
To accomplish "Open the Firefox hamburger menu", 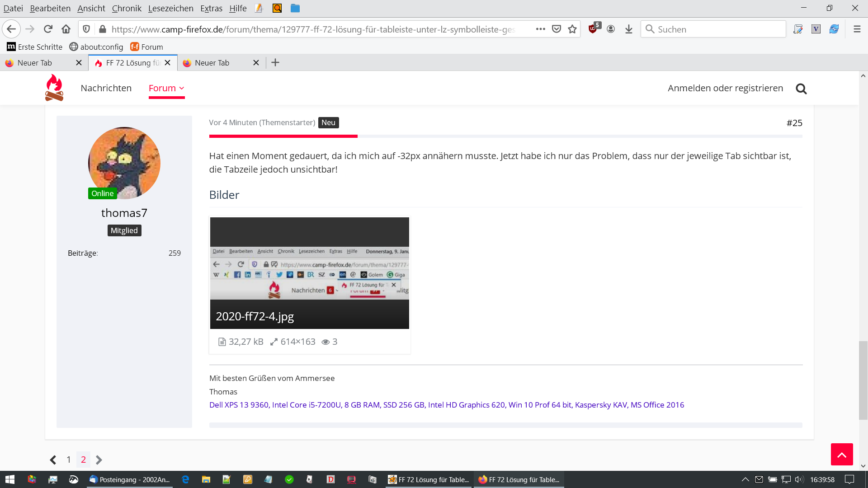I will click(x=857, y=29).
